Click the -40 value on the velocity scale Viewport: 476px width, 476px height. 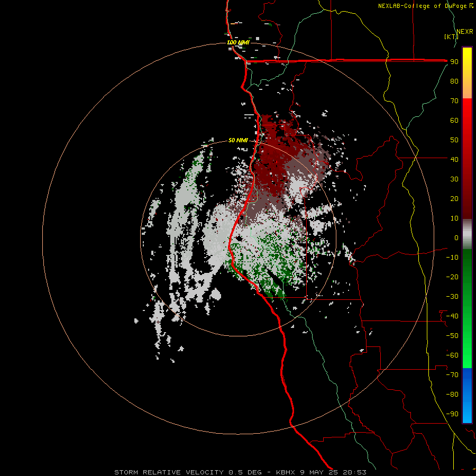[452, 316]
